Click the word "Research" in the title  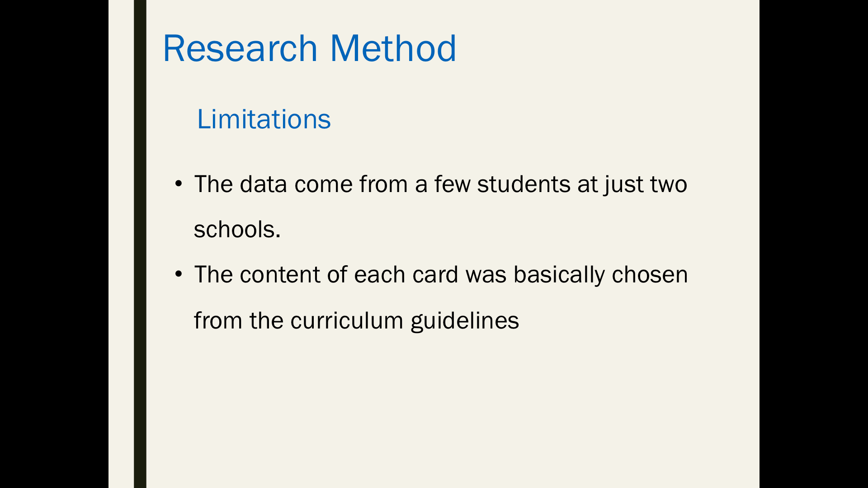pyautogui.click(x=240, y=48)
